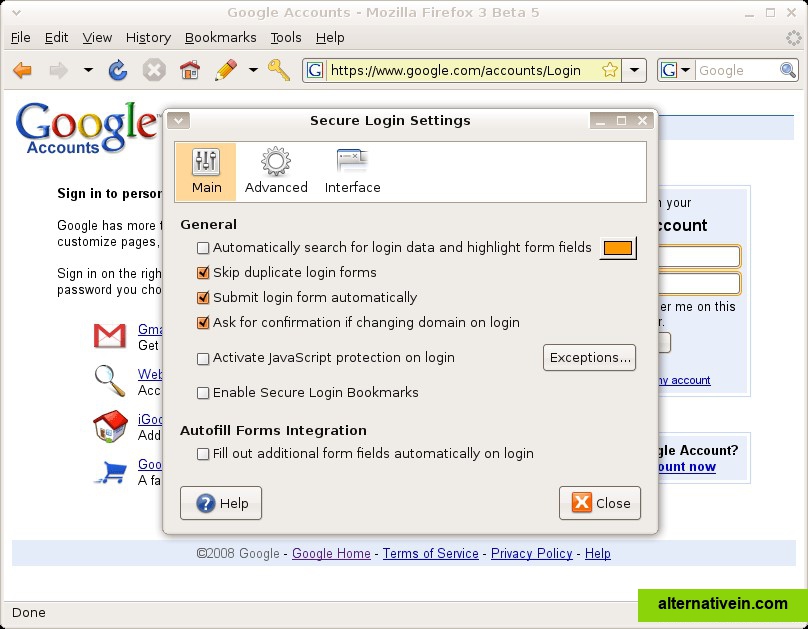Enable automatic search for login data
The image size is (808, 629).
(203, 248)
